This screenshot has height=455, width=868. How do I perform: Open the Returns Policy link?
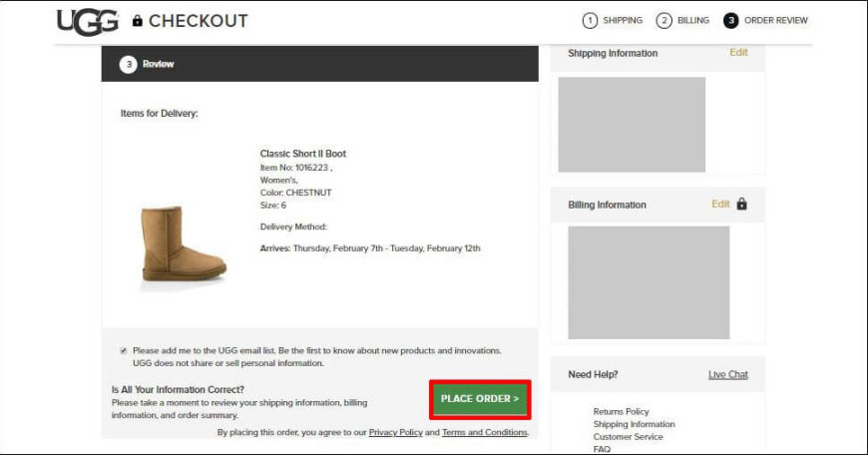pyautogui.click(x=622, y=411)
